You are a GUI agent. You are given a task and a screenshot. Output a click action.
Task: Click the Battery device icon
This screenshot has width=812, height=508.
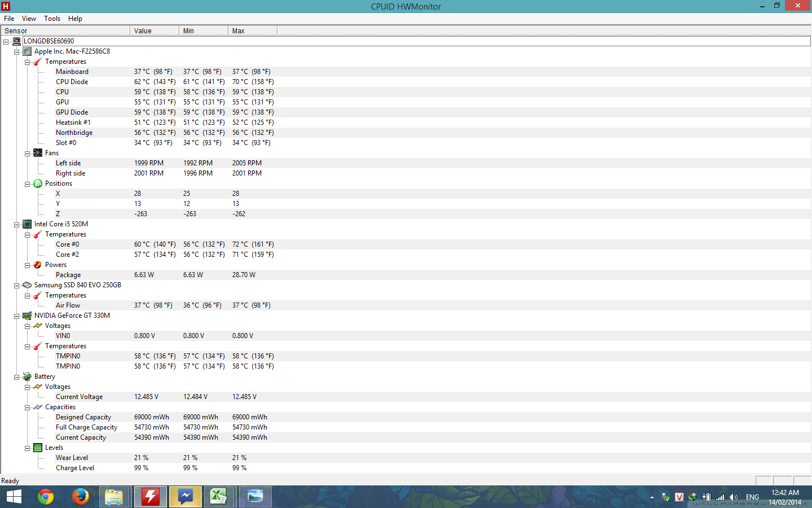coord(27,376)
